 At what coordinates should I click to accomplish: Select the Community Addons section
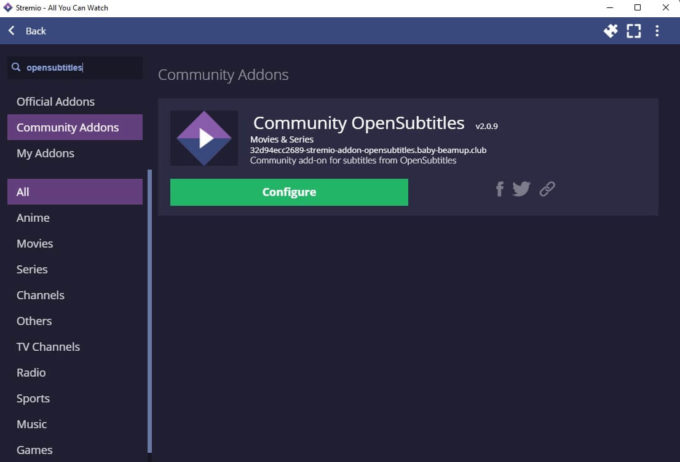point(67,127)
